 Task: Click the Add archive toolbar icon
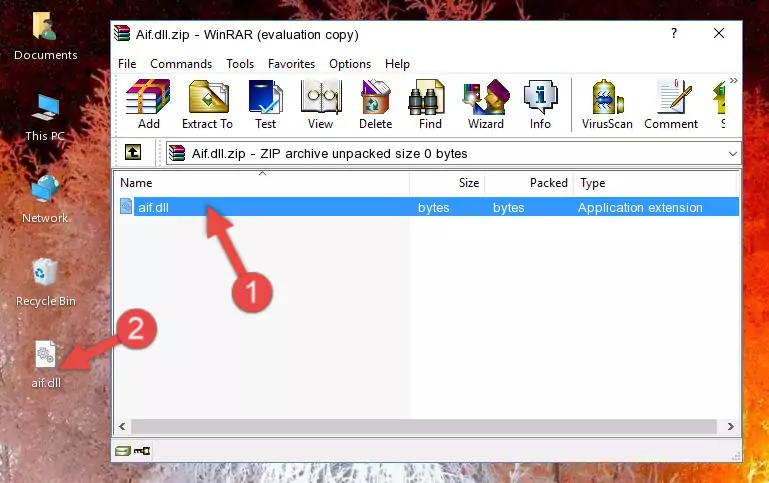point(148,104)
